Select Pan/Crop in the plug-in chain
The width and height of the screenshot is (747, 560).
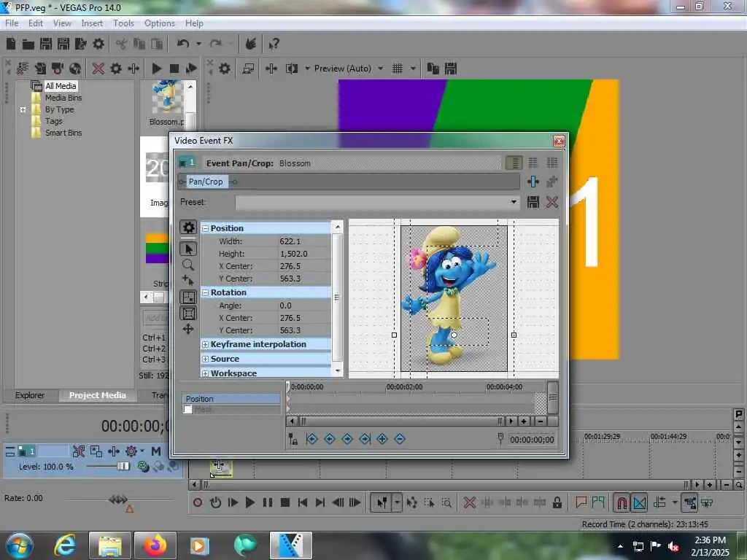(x=205, y=182)
